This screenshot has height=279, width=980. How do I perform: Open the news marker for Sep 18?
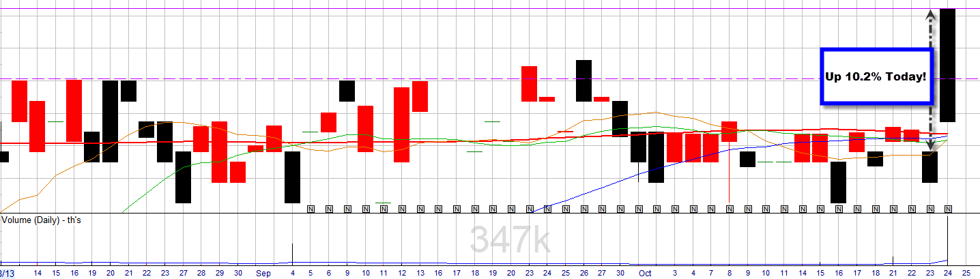tap(475, 209)
